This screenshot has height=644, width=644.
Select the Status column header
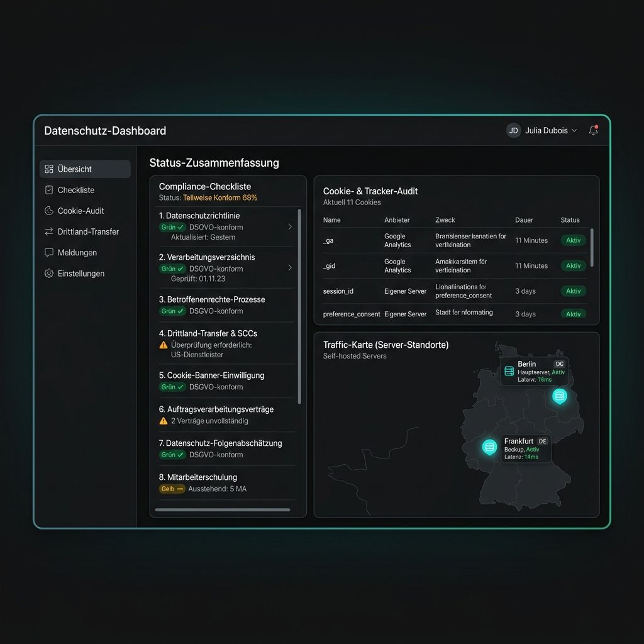click(570, 219)
